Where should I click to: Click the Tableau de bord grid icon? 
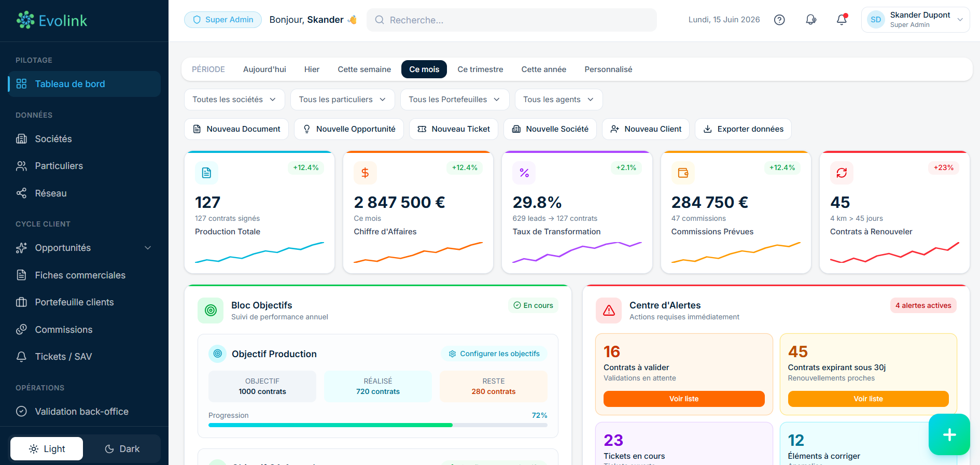point(21,83)
